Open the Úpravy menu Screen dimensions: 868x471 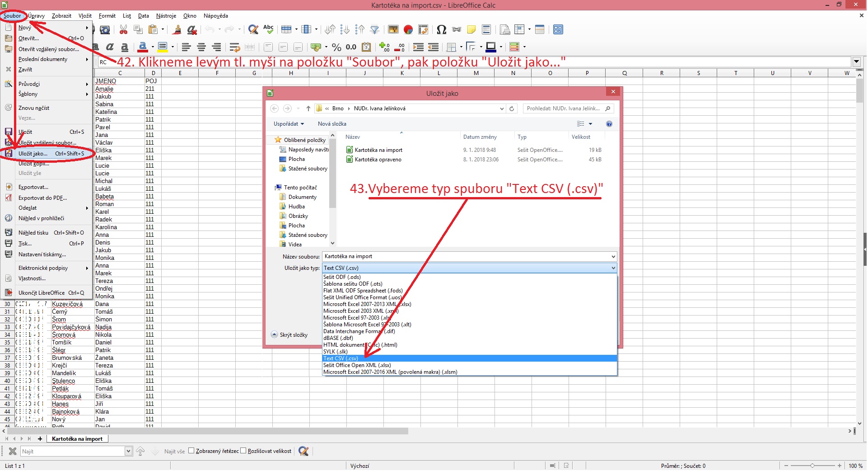pyautogui.click(x=36, y=16)
